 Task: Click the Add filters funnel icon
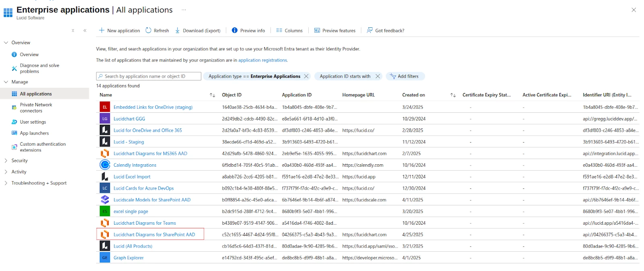coord(393,76)
